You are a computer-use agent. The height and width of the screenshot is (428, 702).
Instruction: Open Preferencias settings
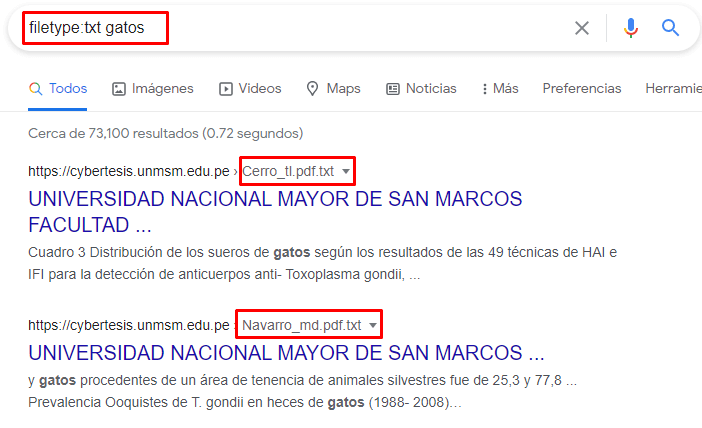(x=582, y=89)
